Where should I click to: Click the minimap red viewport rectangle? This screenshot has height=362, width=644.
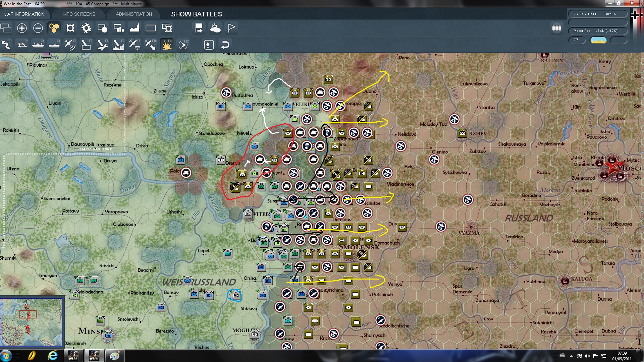point(28,314)
